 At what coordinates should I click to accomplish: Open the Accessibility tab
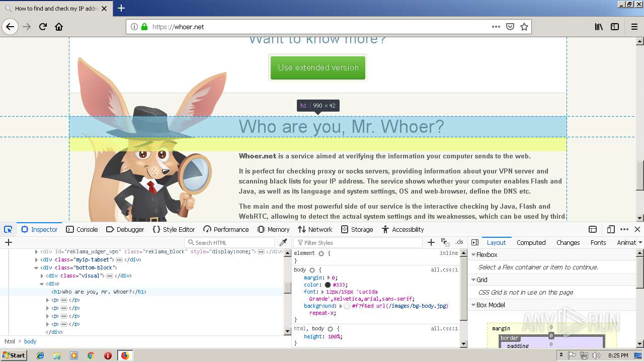403,229
